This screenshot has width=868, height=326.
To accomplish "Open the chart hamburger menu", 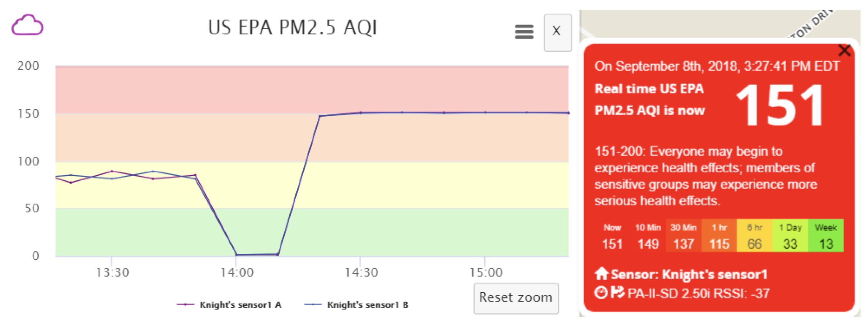I will pyautogui.click(x=524, y=32).
